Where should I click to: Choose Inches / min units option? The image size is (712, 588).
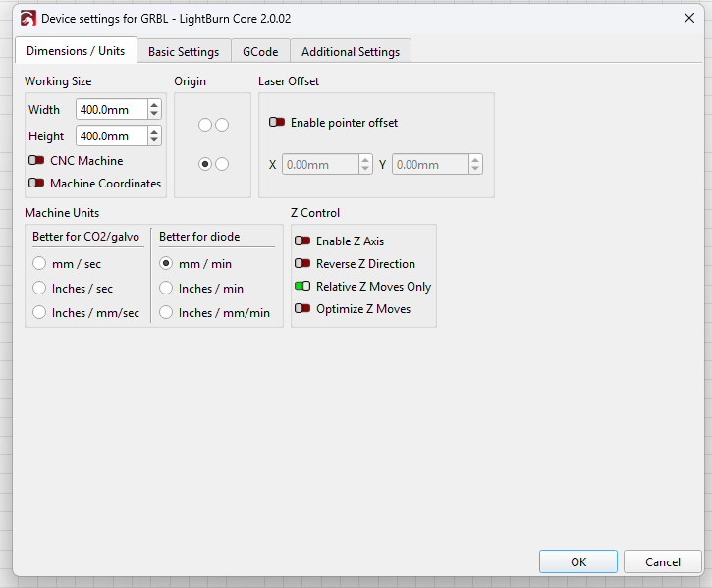tap(166, 288)
